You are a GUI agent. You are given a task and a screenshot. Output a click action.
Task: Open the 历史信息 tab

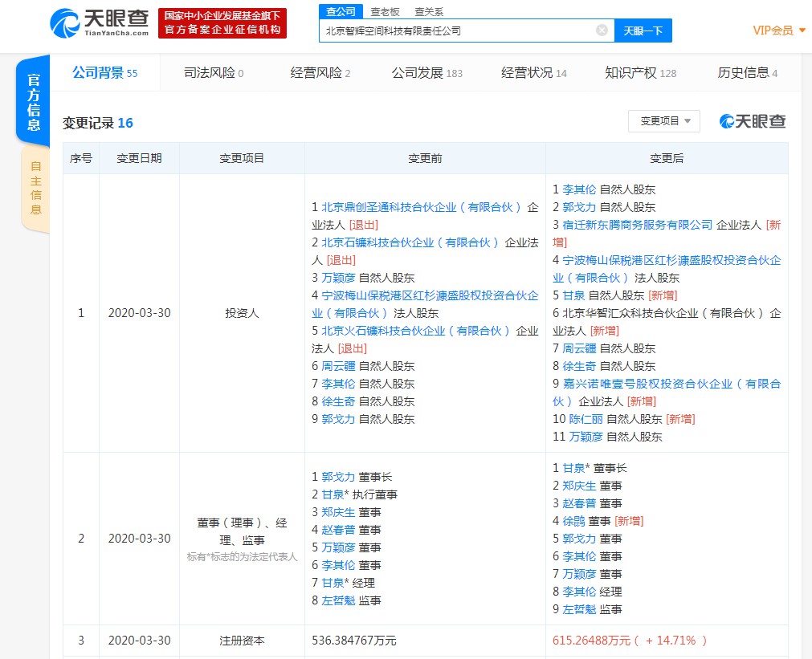pos(747,73)
